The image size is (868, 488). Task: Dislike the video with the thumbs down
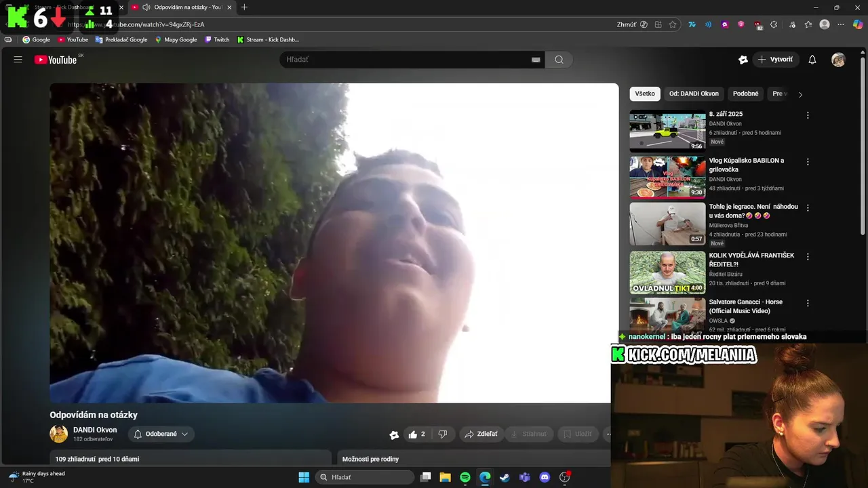(x=443, y=434)
